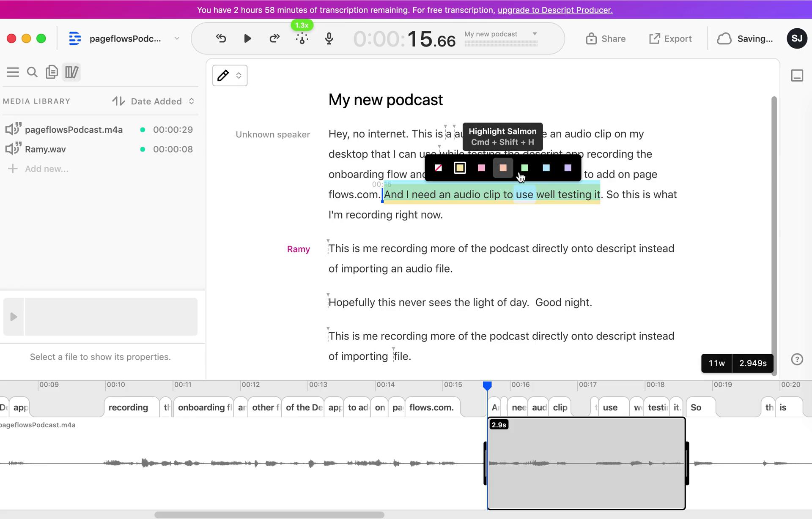Choose the purple highlight swatch
The image size is (812, 519).
pos(568,168)
